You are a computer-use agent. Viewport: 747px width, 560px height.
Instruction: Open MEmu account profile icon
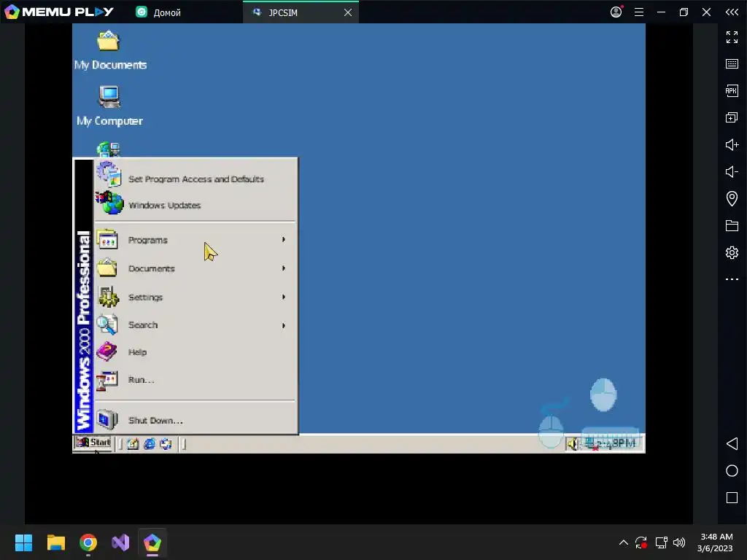coord(616,12)
